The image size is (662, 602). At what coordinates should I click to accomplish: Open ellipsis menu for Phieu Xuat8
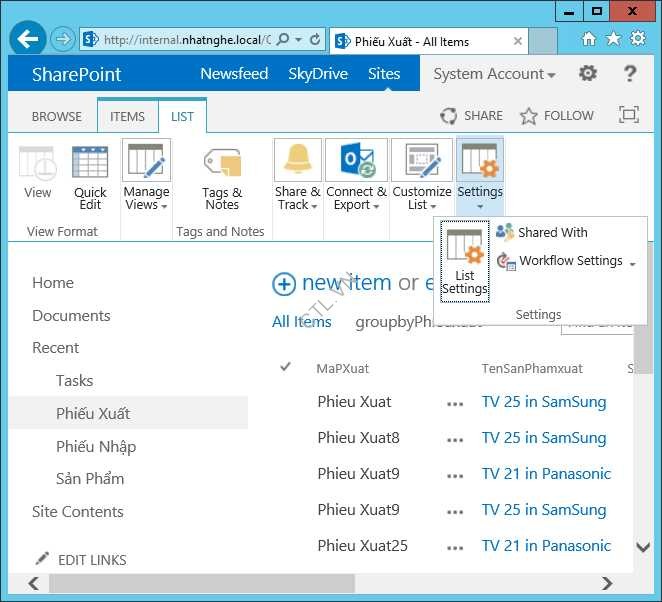pyautogui.click(x=456, y=439)
